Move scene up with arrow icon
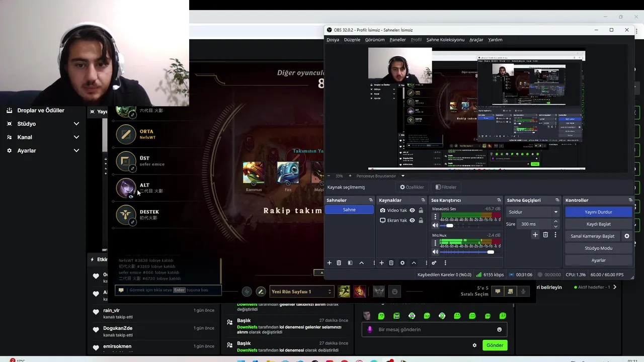 (361, 263)
